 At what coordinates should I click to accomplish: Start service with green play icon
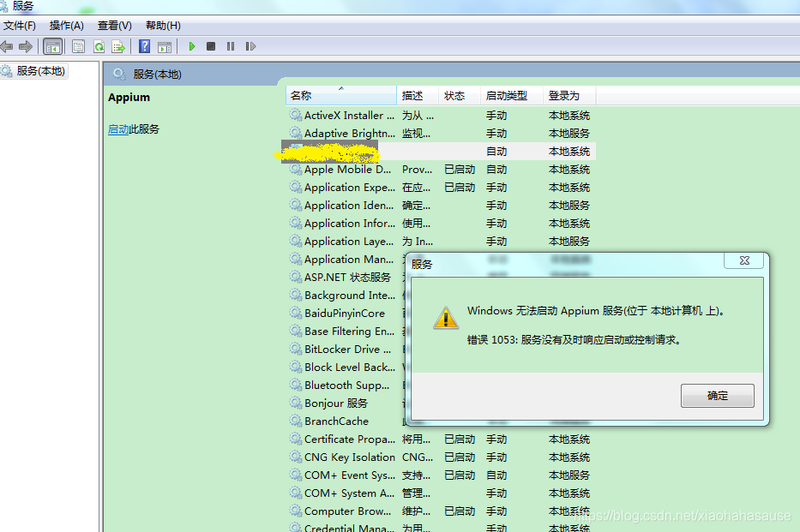point(192,46)
